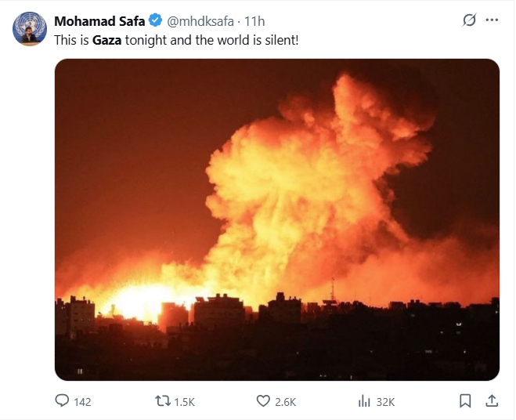This screenshot has height=420, width=516.
Task: Click the 2.6K likes count
Action: [x=286, y=402]
